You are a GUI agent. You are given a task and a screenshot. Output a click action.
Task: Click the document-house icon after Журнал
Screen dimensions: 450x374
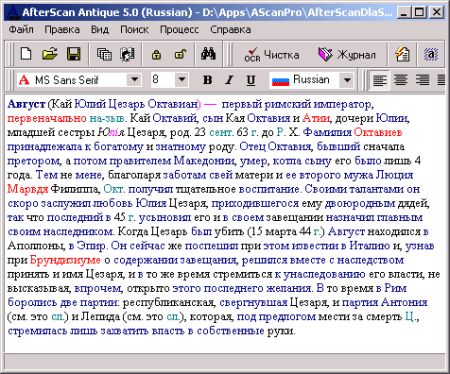point(402,54)
